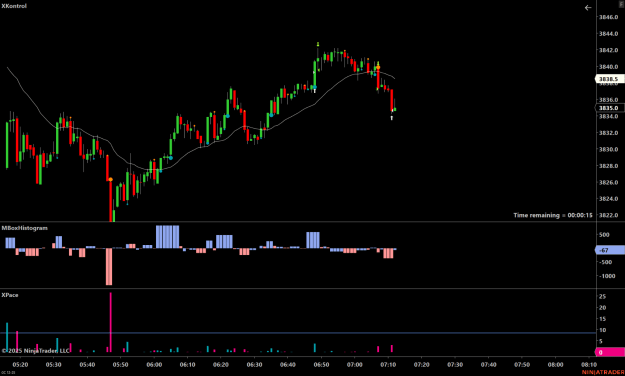
Task: Click the pink 0 XPace value marker
Action: pyautogui.click(x=609, y=352)
